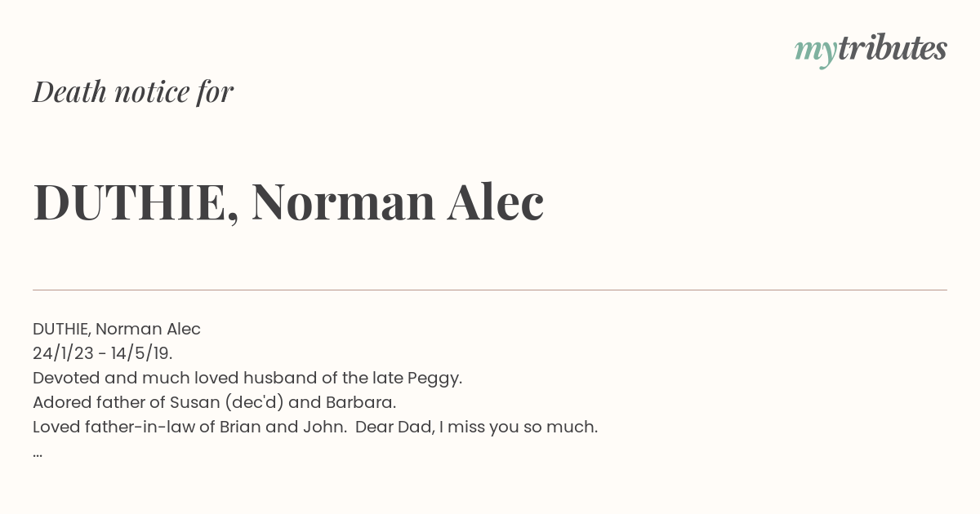
Task: Click the large "DUTHIE" surname in the title
Action: [x=130, y=202]
